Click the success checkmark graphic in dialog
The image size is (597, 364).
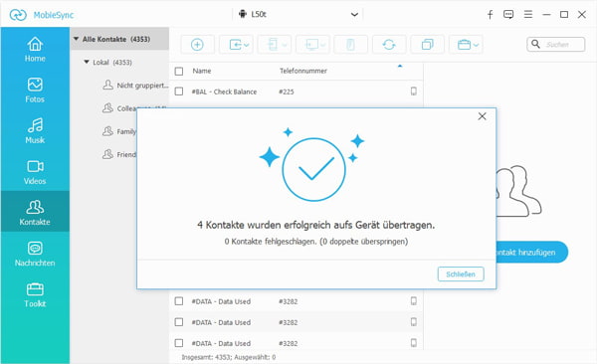[313, 170]
